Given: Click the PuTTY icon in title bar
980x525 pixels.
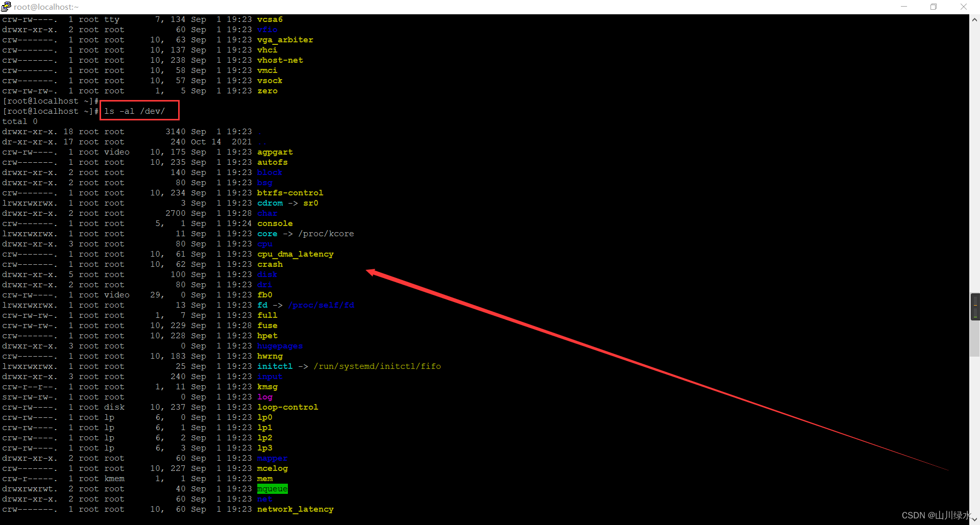Looking at the screenshot, I should [x=6, y=7].
